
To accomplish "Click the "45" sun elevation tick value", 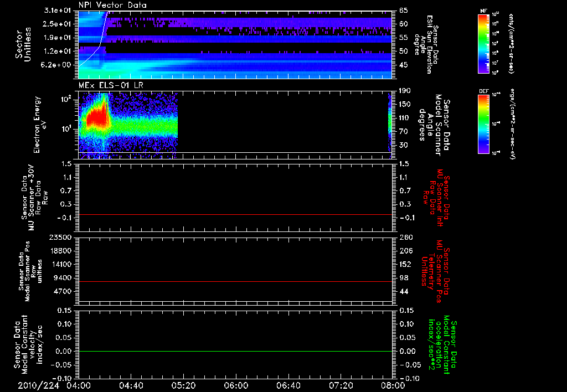I will pyautogui.click(x=404, y=65).
